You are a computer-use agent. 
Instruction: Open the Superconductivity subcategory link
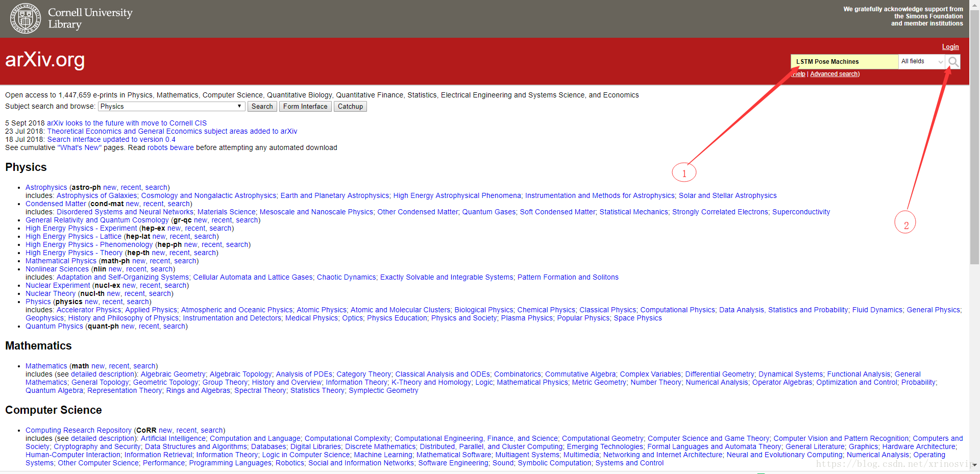[x=801, y=212]
